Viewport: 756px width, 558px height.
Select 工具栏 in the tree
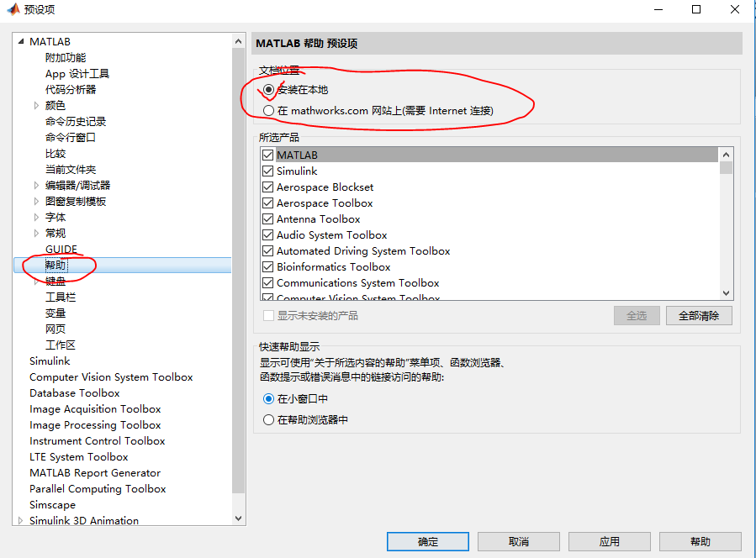tap(61, 297)
